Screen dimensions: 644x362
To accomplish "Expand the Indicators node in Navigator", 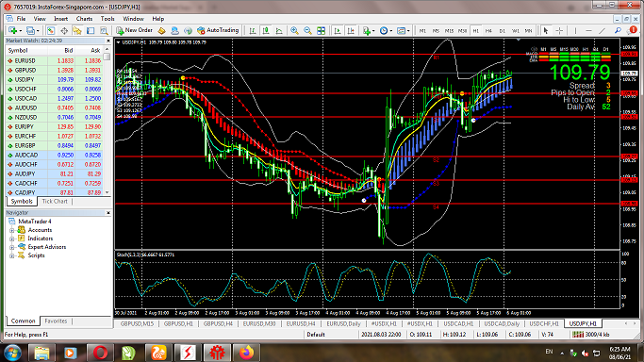I will tap(12, 239).
